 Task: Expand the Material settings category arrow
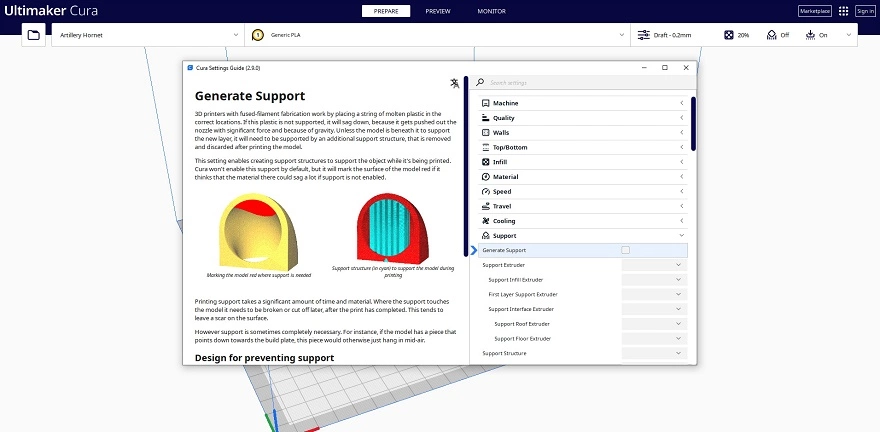pos(681,177)
